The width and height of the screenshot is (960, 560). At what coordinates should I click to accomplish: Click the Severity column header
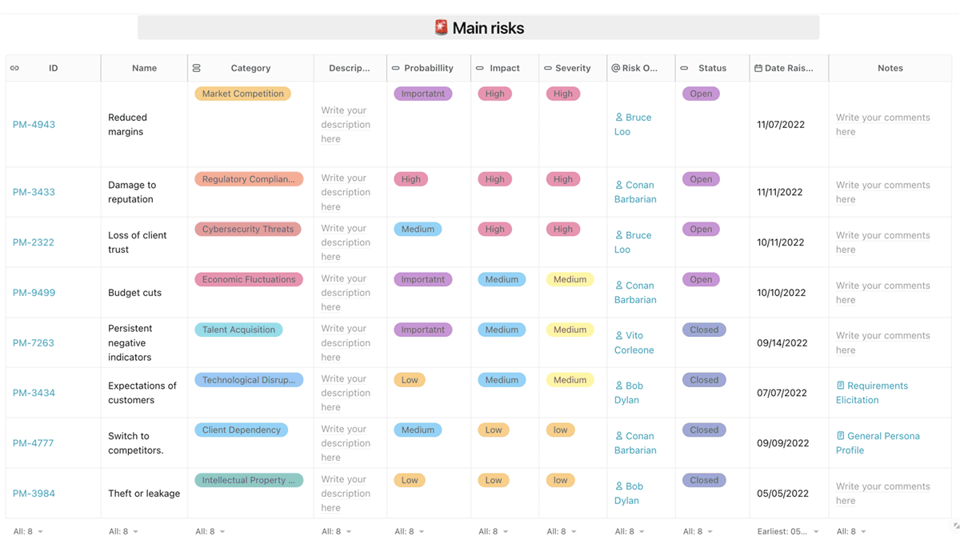click(573, 68)
